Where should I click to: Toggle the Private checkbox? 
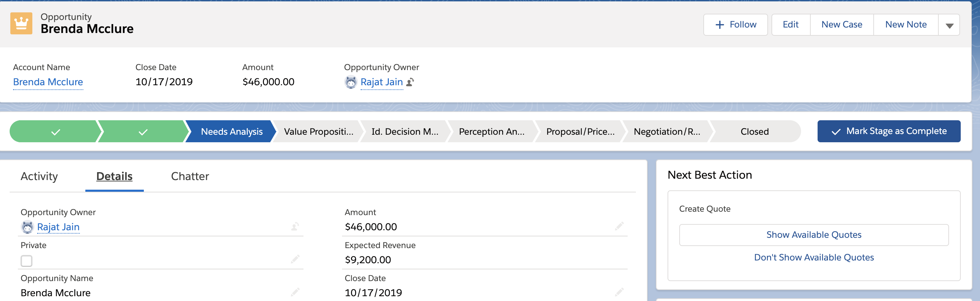[26, 261]
